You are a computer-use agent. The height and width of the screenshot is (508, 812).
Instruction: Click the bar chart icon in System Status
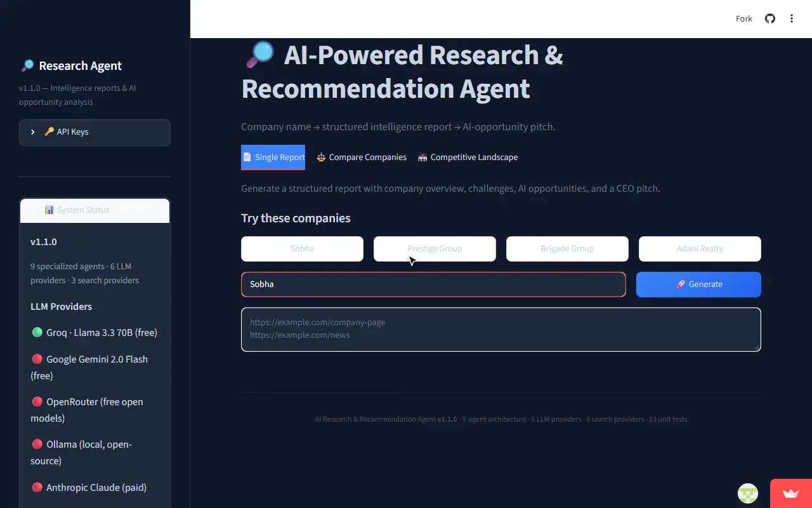(x=49, y=210)
